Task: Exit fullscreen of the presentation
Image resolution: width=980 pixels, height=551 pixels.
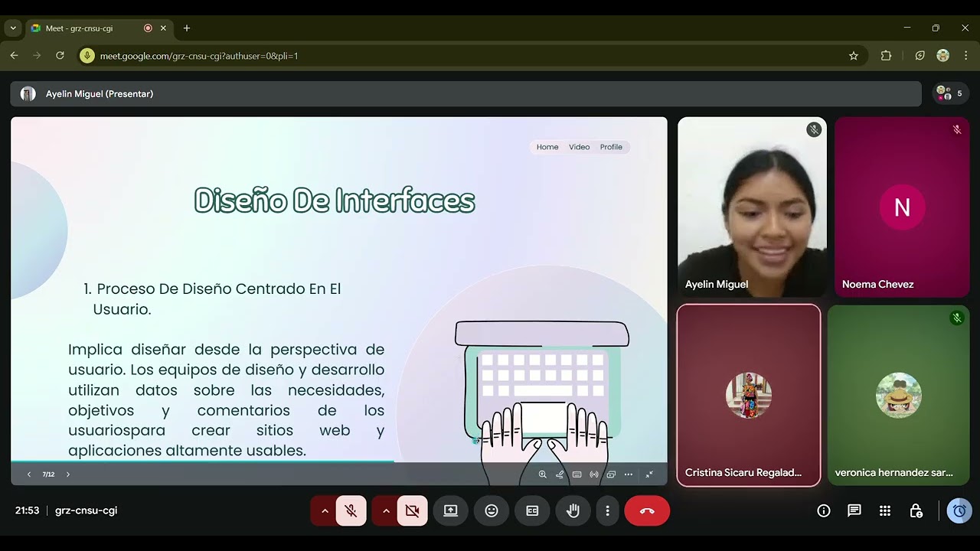Action: click(649, 474)
